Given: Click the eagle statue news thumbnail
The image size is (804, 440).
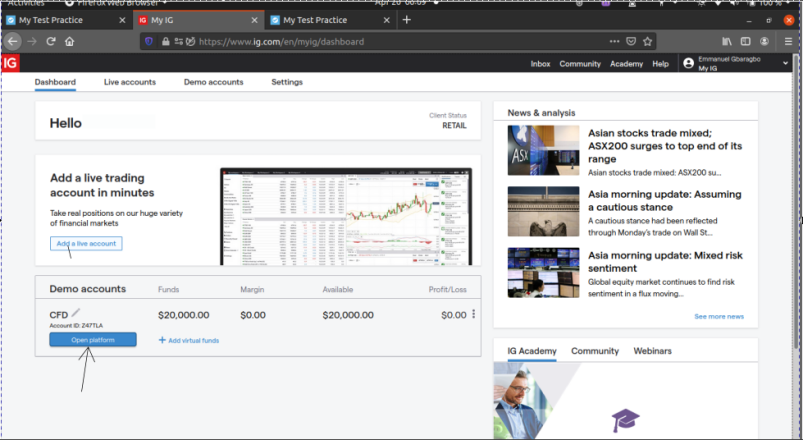Looking at the screenshot, I should (x=543, y=211).
